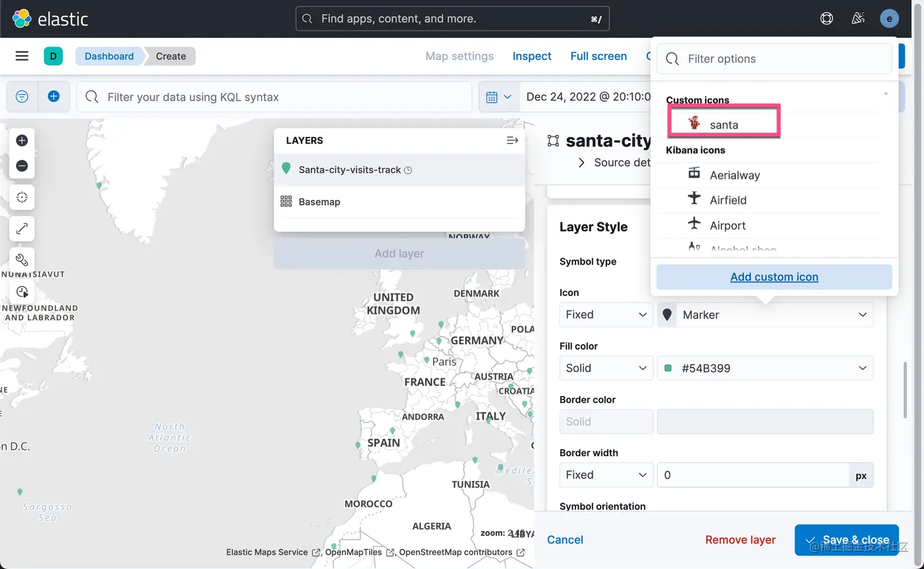Viewport: 924px width, 569px height.
Task: Click the fit to data bounds icon
Action: point(22,197)
